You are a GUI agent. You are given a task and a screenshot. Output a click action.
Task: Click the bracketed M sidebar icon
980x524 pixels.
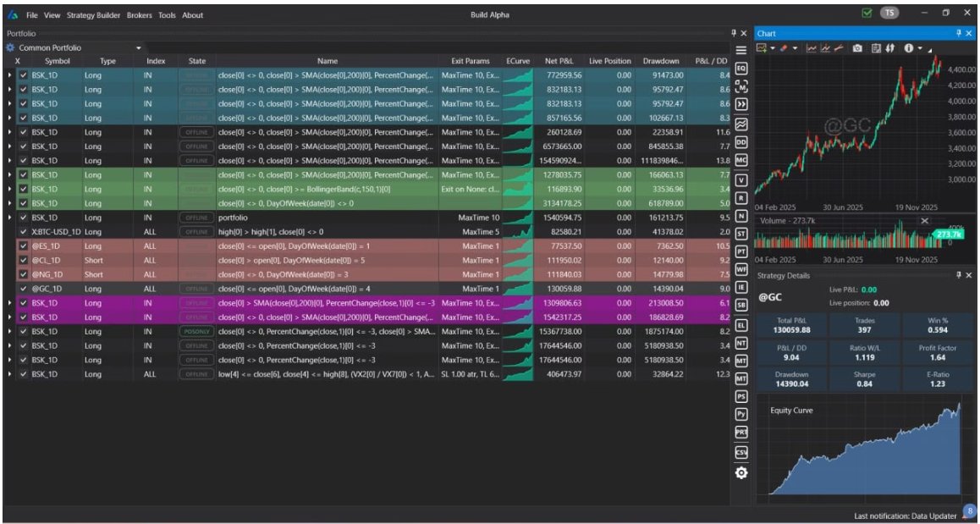(x=741, y=85)
